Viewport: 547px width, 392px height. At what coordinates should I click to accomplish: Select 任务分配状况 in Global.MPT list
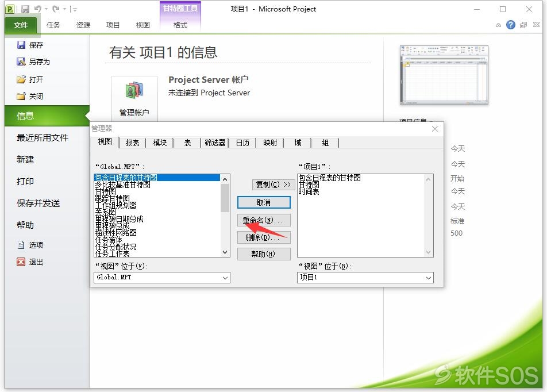point(116,247)
